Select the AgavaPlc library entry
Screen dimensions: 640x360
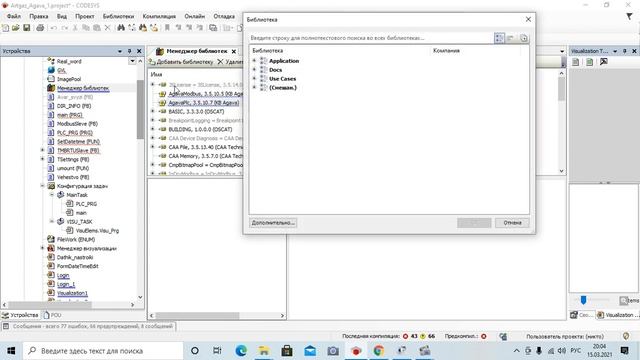pyautogui.click(x=204, y=103)
